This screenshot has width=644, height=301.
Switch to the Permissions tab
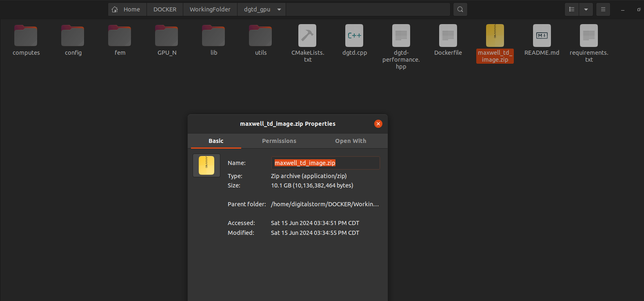(279, 141)
